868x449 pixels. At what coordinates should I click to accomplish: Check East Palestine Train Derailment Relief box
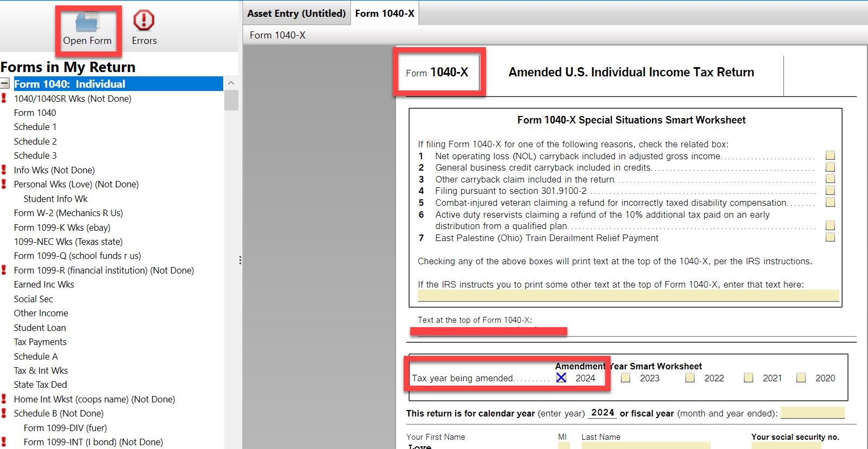click(x=830, y=237)
